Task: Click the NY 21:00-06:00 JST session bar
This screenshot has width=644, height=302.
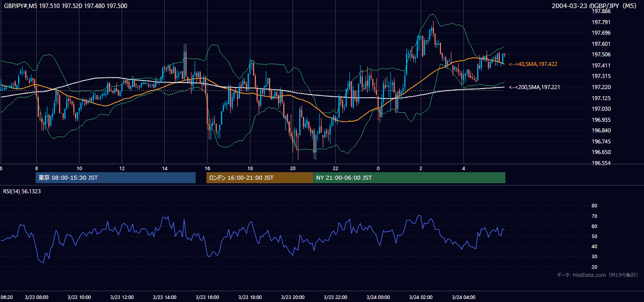Action: [409, 178]
